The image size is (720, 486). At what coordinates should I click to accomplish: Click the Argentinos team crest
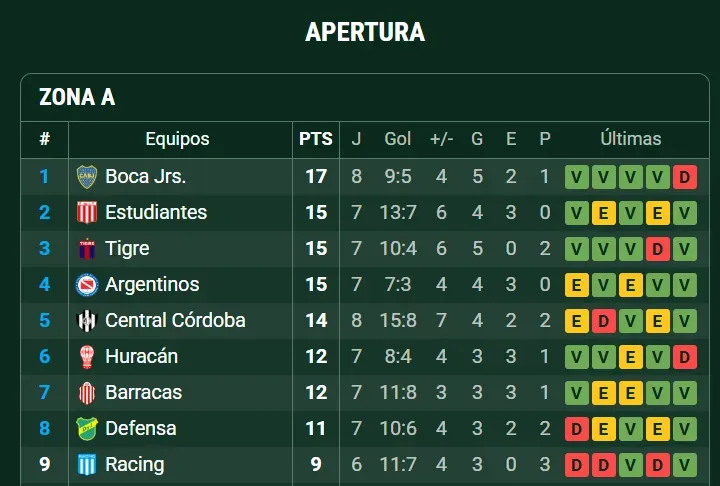tap(87, 285)
